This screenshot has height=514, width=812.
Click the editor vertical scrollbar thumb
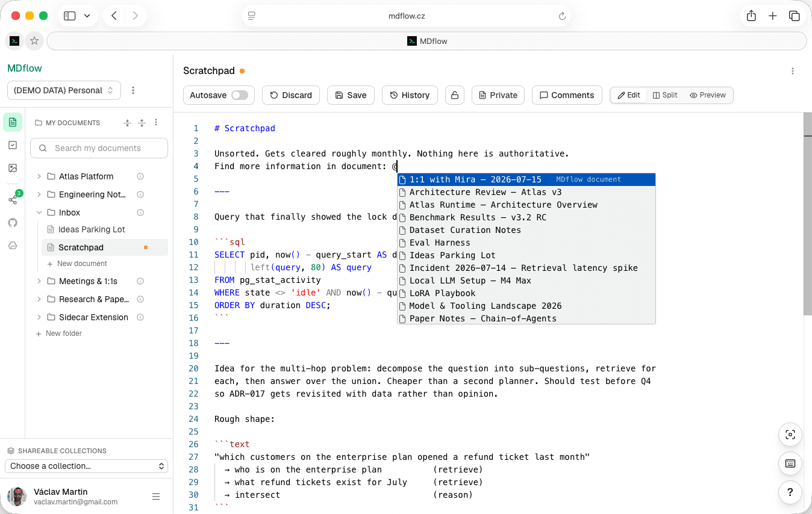(807, 214)
